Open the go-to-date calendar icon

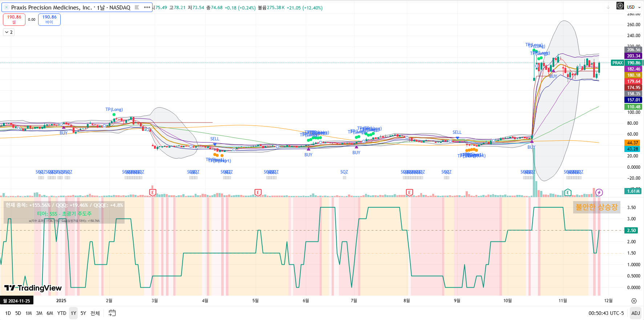click(x=112, y=313)
